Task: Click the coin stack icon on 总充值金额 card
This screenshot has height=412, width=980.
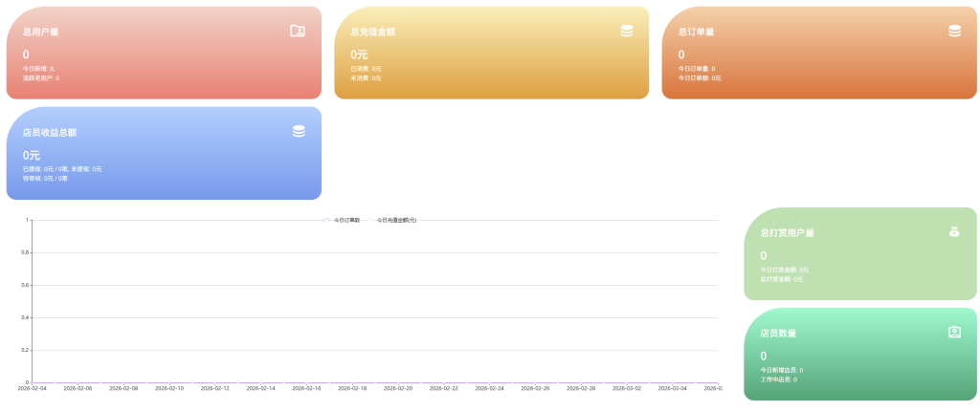Action: 626,31
